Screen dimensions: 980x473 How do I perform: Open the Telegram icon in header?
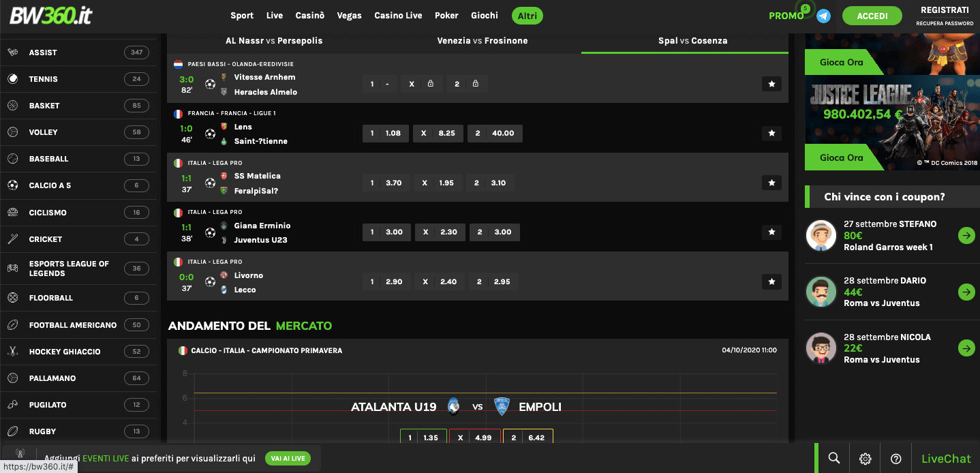point(824,16)
